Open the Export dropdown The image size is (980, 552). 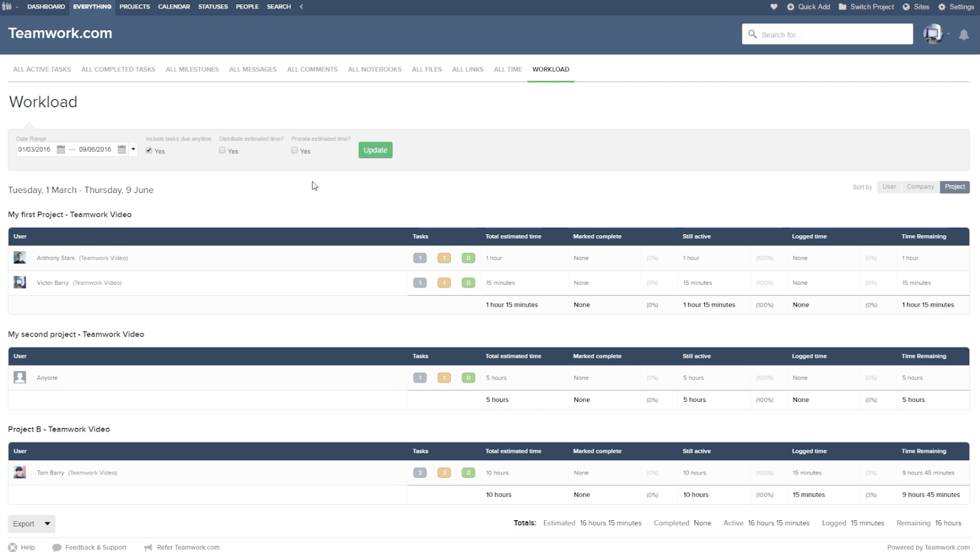click(32, 524)
